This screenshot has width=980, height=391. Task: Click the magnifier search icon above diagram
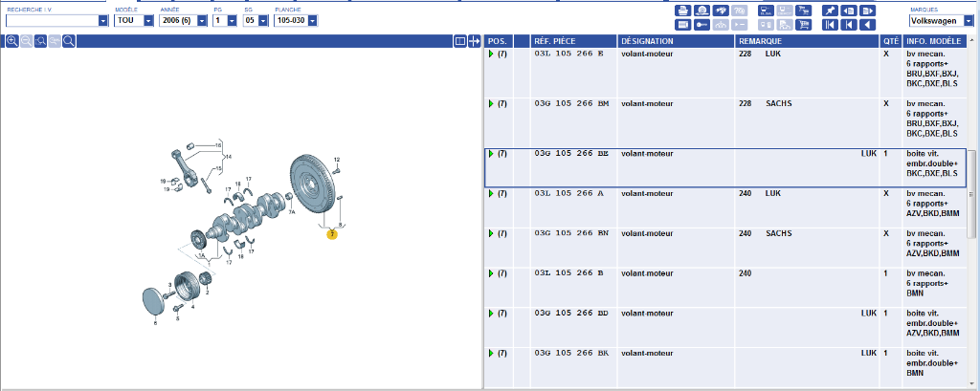(69, 41)
